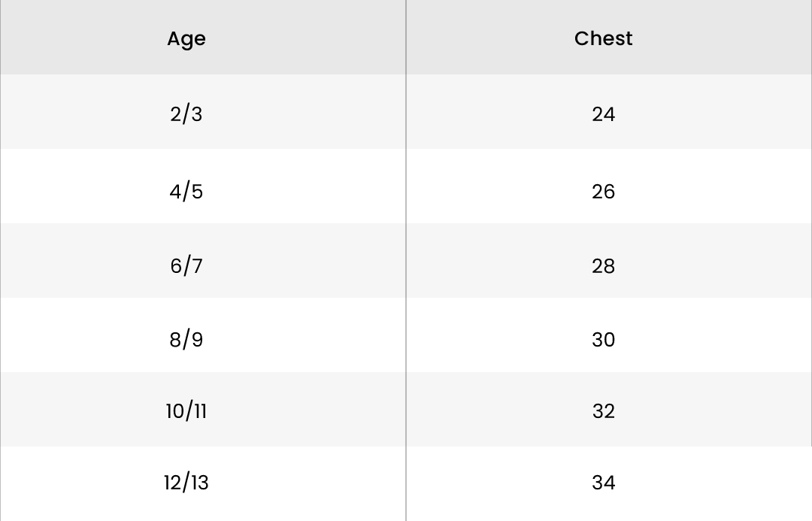Click the chest value 26
Viewport: 812px width, 521px height.
[x=603, y=192]
